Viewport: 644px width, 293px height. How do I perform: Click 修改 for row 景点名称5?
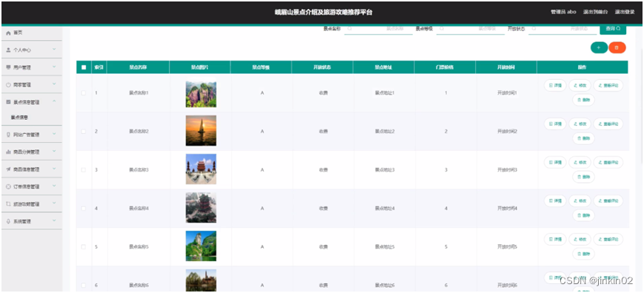pos(580,240)
